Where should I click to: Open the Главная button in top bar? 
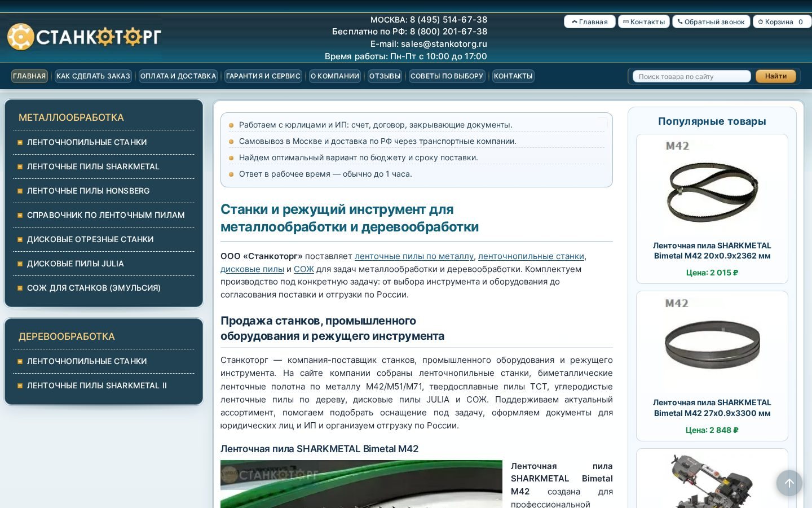[x=589, y=21]
